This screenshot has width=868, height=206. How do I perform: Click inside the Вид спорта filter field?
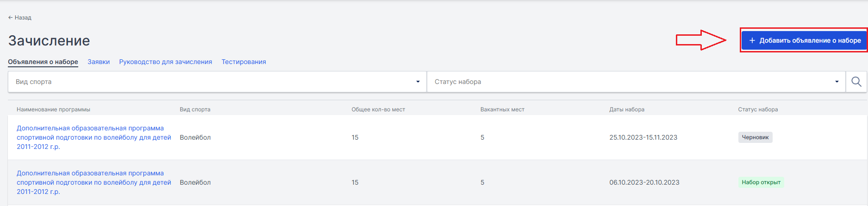217,82
